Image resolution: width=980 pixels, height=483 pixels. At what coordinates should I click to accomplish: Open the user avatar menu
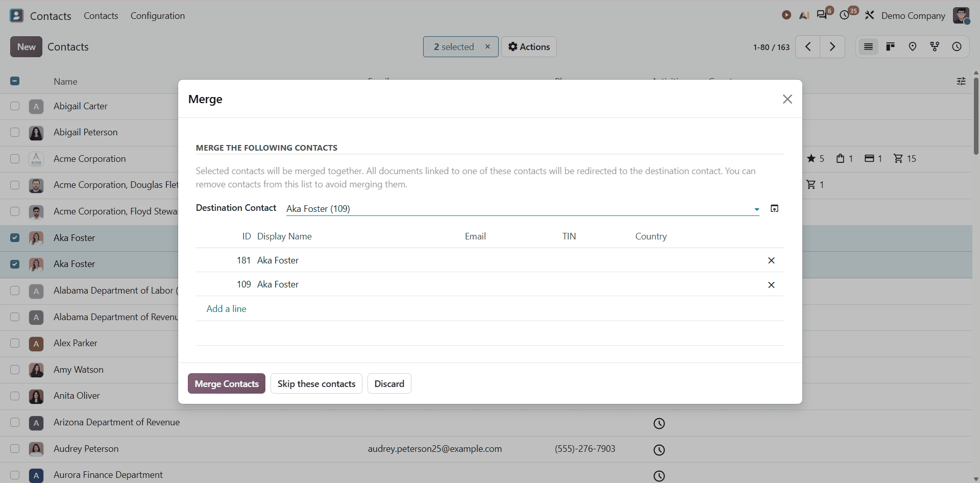click(961, 15)
